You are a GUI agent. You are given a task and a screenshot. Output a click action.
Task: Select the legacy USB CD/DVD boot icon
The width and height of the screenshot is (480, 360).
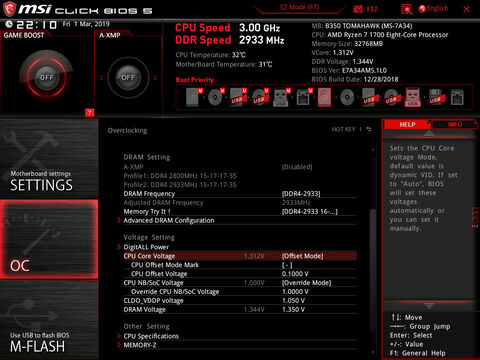(391, 97)
